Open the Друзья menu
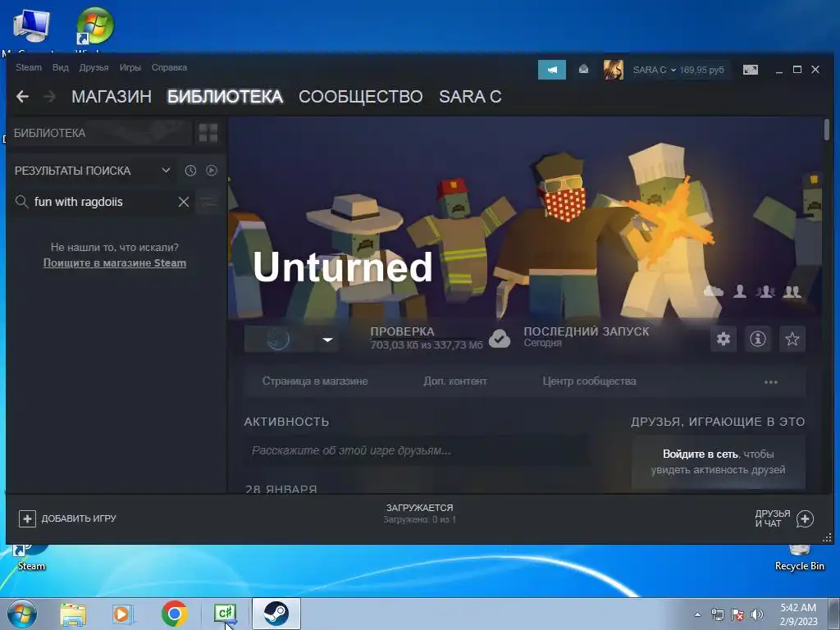The width and height of the screenshot is (840, 630). pos(94,67)
